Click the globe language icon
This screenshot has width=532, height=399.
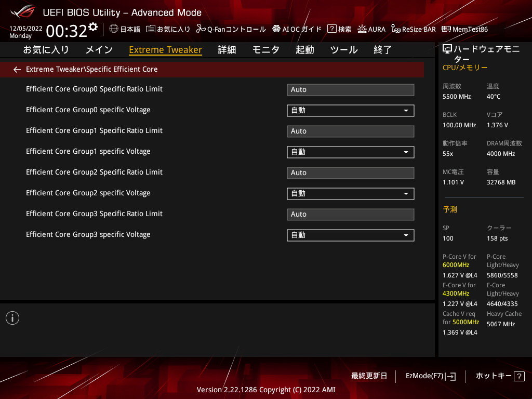point(114,29)
